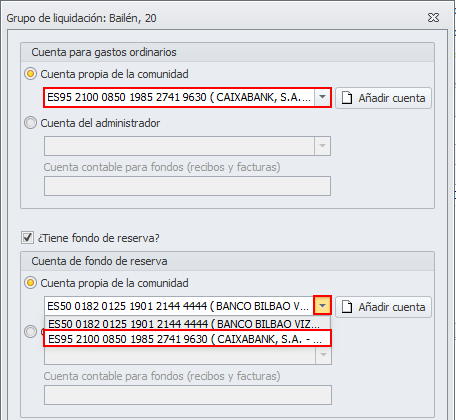Click Añadir cuenta for fondo de reserva
456x420 pixels.
tap(383, 307)
